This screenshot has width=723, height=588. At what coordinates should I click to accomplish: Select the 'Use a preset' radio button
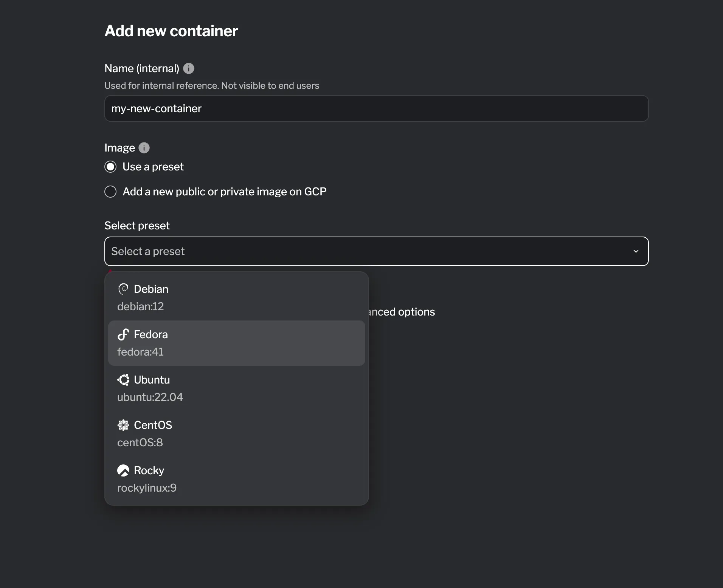click(x=110, y=167)
